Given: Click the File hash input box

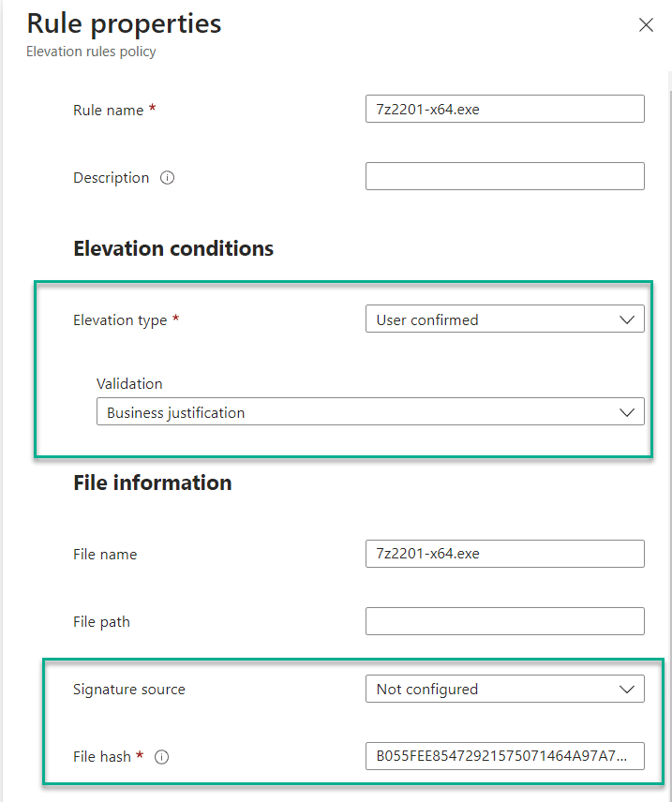Looking at the screenshot, I should tap(504, 756).
